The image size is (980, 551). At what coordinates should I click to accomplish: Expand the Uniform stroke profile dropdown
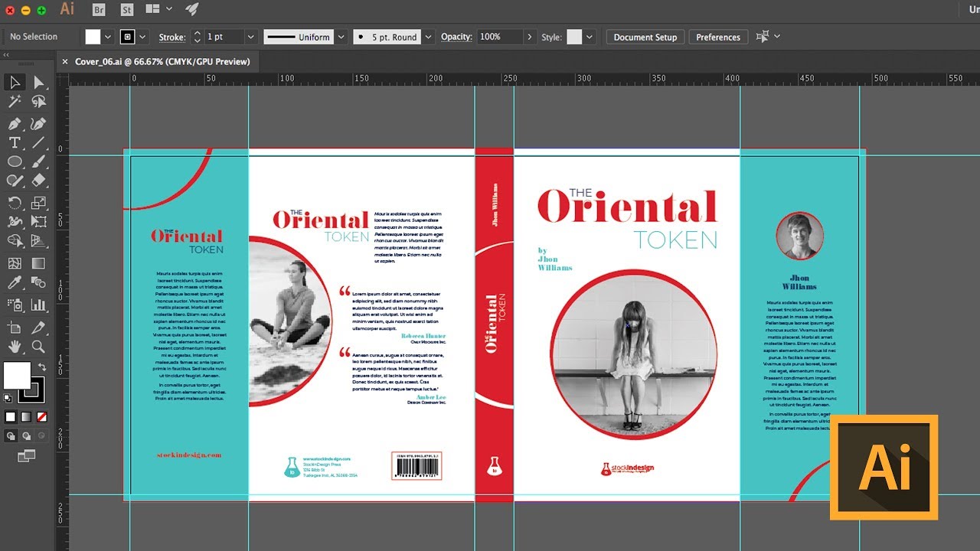tap(341, 37)
